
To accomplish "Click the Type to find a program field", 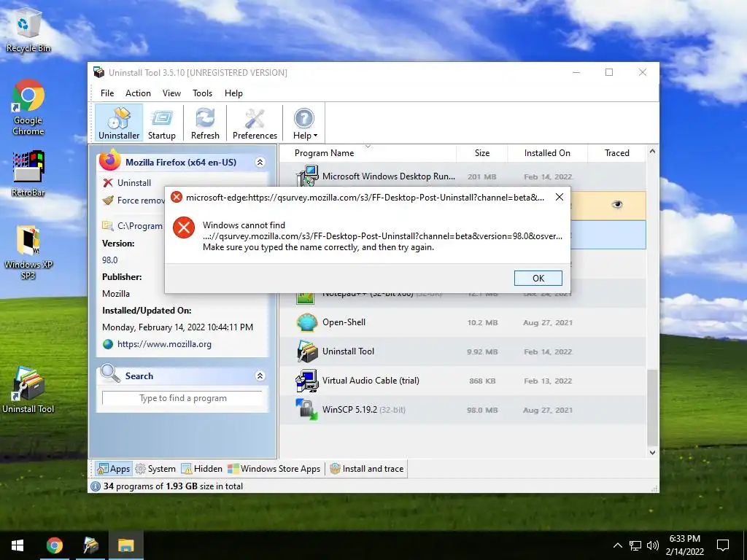I will tap(182, 398).
